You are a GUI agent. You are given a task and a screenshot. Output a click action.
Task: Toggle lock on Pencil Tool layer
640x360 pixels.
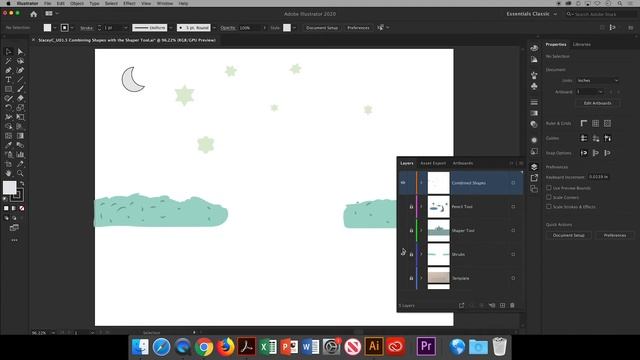(411, 207)
